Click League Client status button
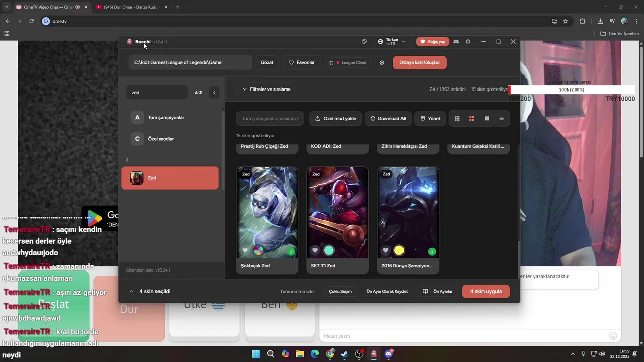Viewport: 644px width, 362px height. 348,63
